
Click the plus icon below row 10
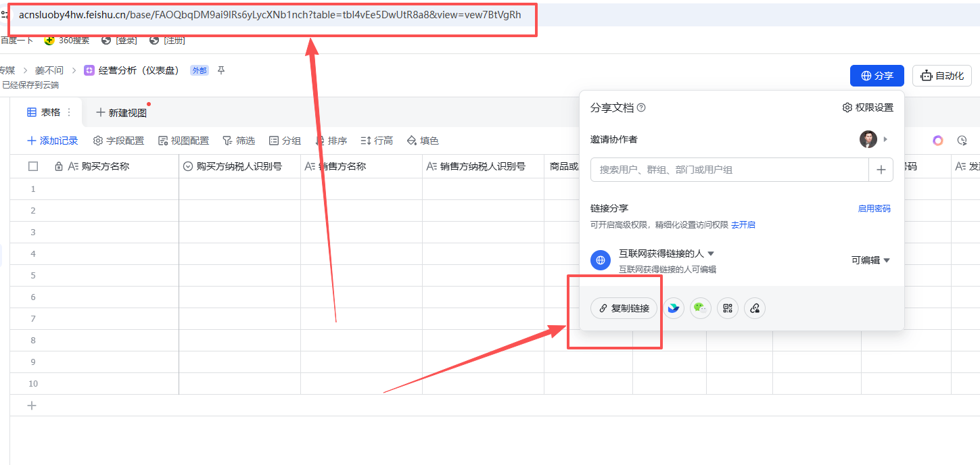31,406
